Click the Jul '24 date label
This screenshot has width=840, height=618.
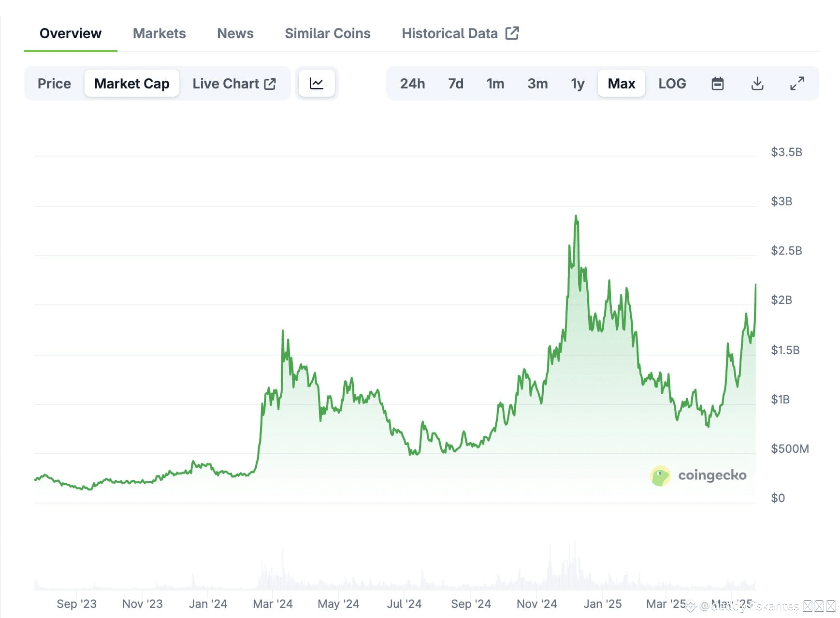point(404,604)
